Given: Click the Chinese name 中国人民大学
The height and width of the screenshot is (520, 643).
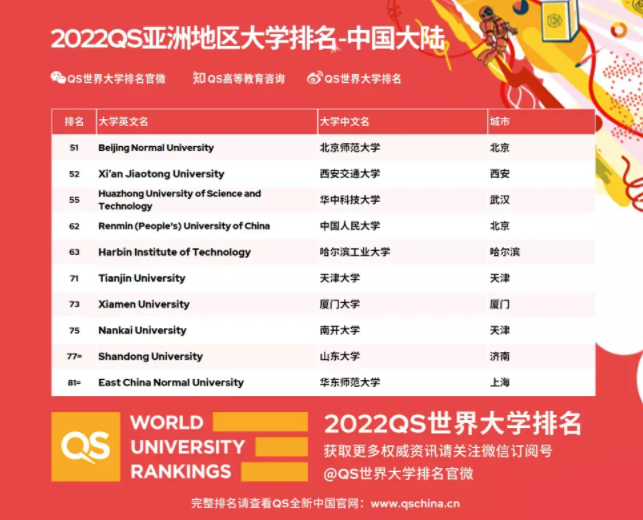Looking at the screenshot, I should [350, 226].
